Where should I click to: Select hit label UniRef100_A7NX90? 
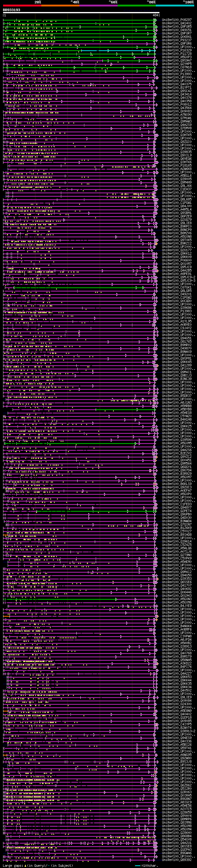pos(177,115)
